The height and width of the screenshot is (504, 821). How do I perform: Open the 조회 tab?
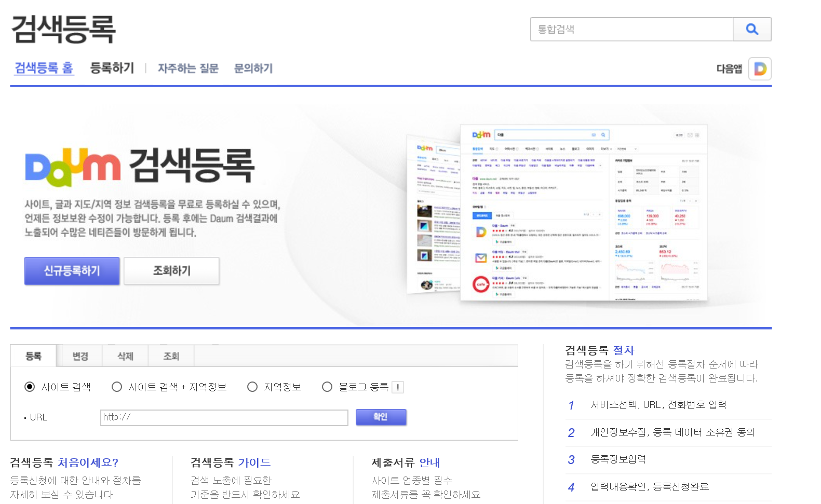[x=171, y=356]
